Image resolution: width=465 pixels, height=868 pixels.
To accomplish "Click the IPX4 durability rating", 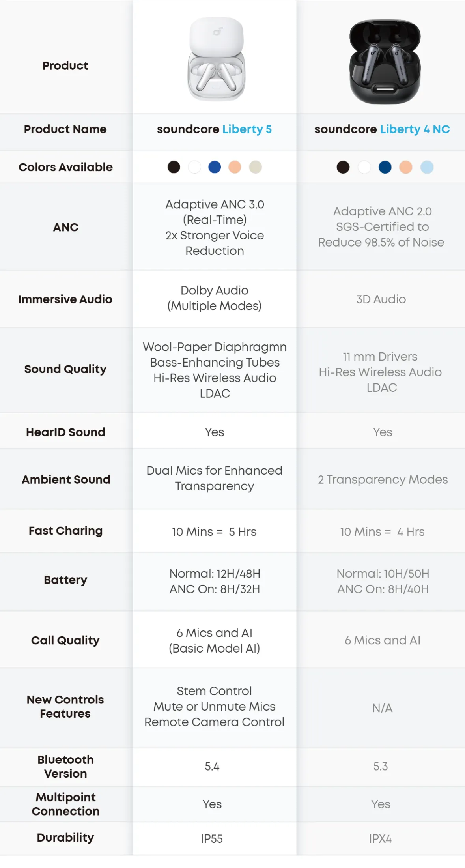I will tap(380, 839).
